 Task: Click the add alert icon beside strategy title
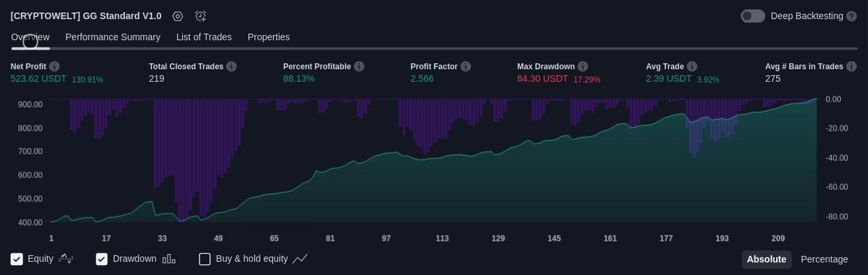(x=201, y=16)
